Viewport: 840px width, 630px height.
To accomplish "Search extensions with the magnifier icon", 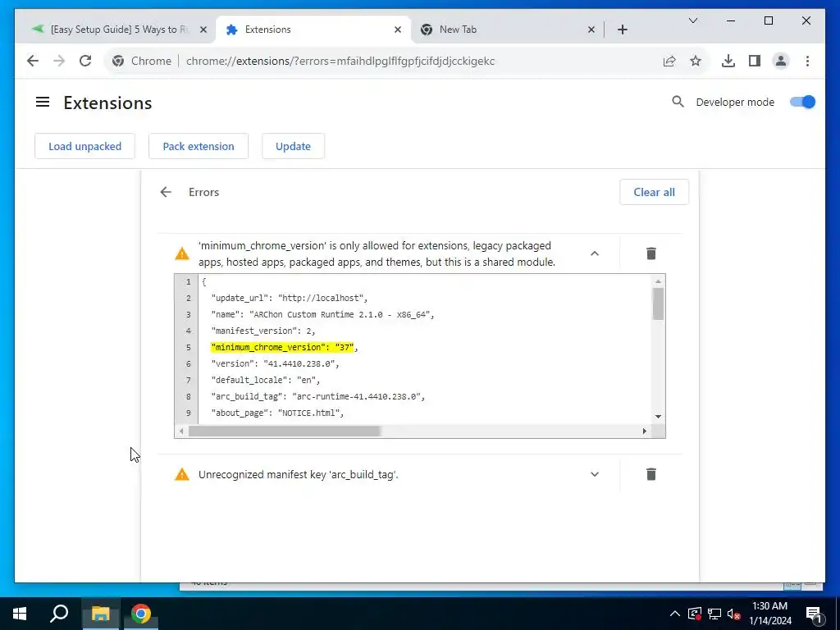I will pyautogui.click(x=678, y=102).
